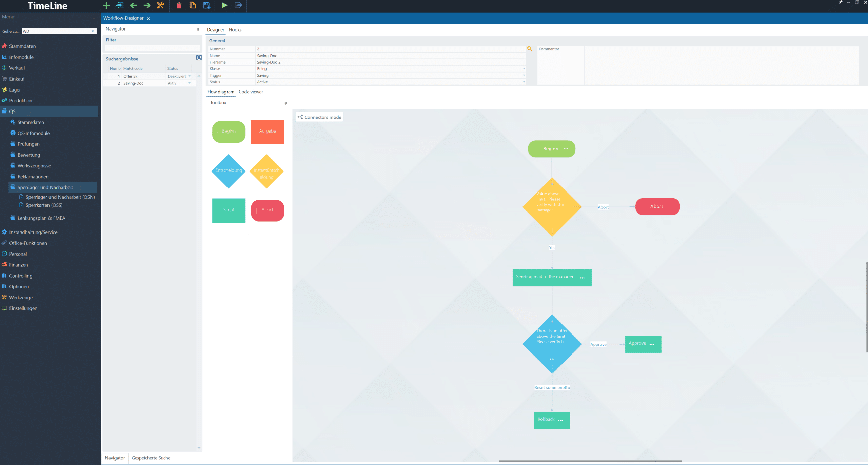The height and width of the screenshot is (465, 868).
Task: Pin the Toolbox panel
Action: [x=285, y=103]
